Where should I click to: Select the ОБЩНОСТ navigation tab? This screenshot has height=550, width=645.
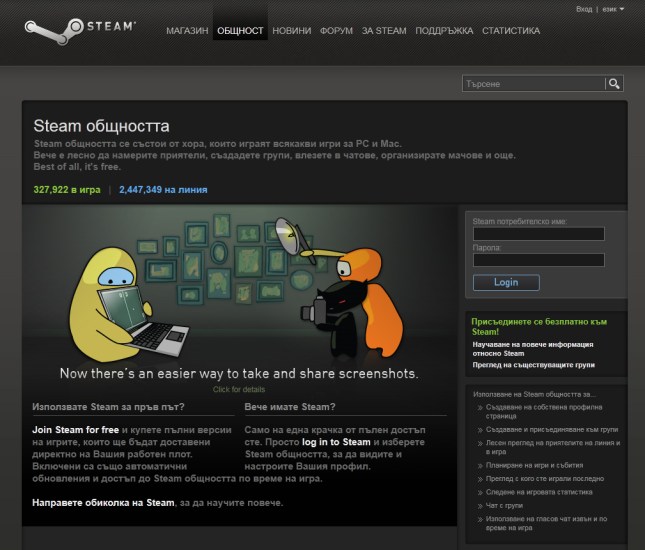240,31
